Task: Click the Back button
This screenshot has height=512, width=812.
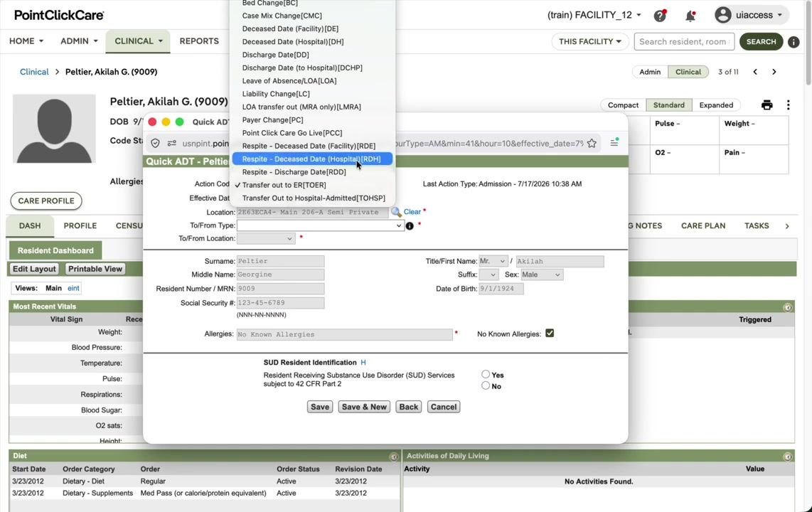Action: [409, 407]
